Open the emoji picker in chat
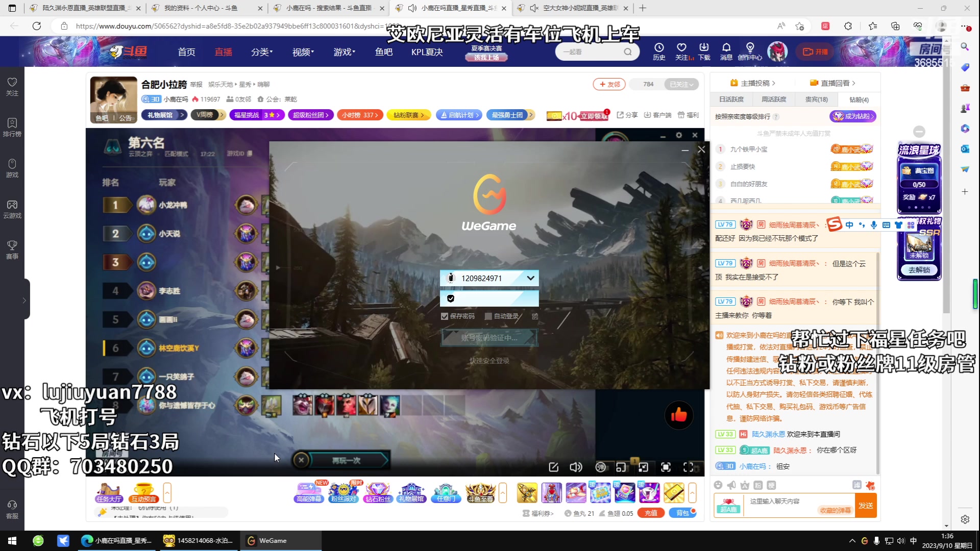Viewport: 980px width, 551px height. [x=718, y=485]
